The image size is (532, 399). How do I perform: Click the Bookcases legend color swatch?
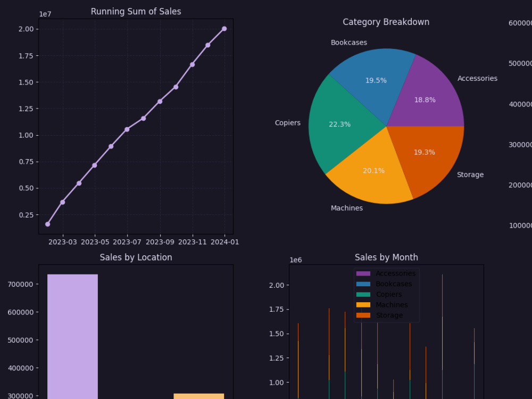363,284
